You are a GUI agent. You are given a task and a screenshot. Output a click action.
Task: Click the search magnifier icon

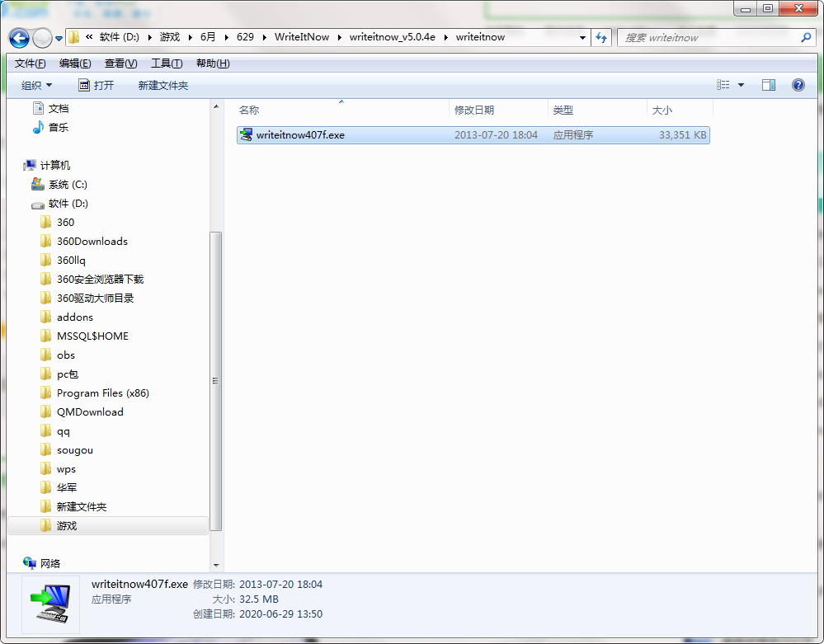[x=806, y=37]
